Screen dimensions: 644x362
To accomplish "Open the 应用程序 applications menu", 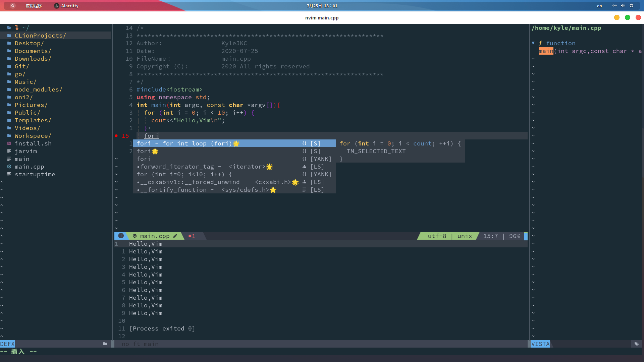I will click(x=34, y=6).
